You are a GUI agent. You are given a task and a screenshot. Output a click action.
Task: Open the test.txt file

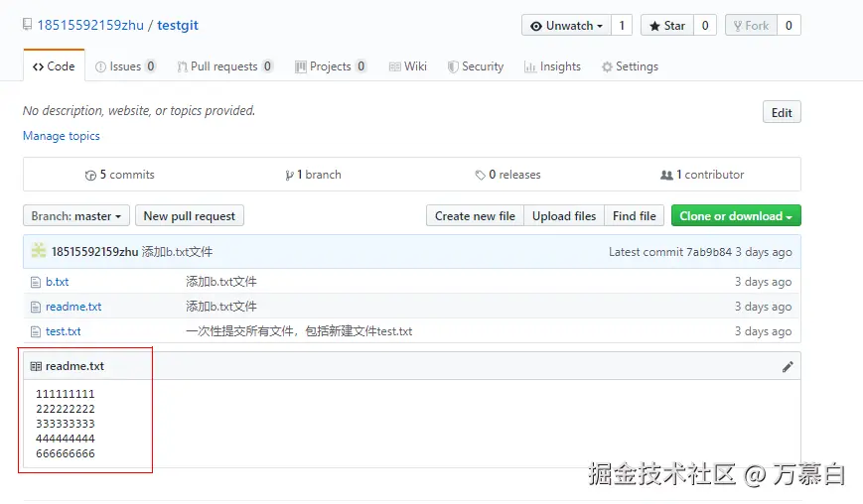(64, 331)
